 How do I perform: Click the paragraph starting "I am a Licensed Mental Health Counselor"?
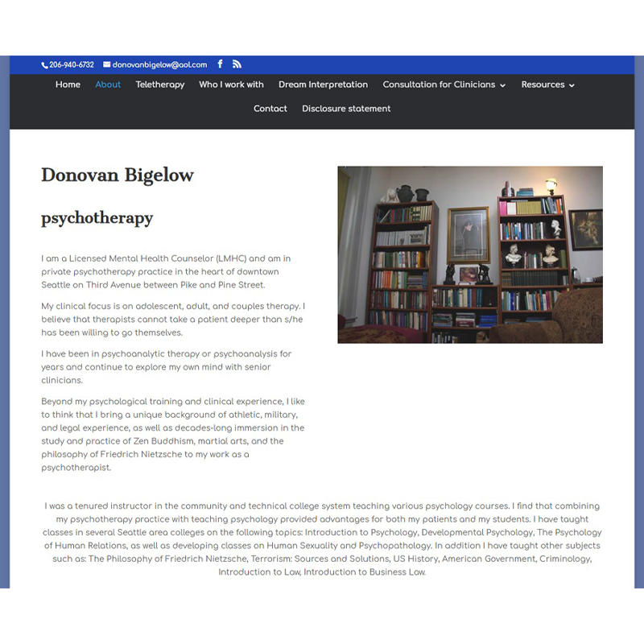(x=166, y=271)
